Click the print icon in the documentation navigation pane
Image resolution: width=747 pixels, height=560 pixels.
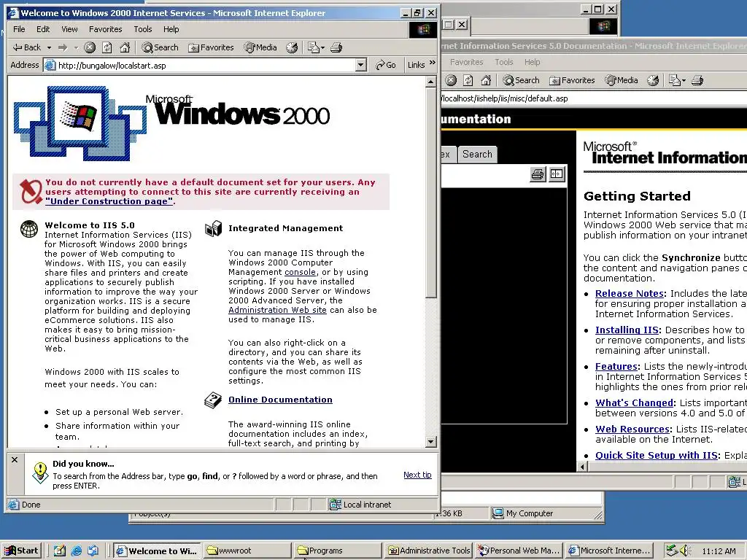(x=538, y=174)
